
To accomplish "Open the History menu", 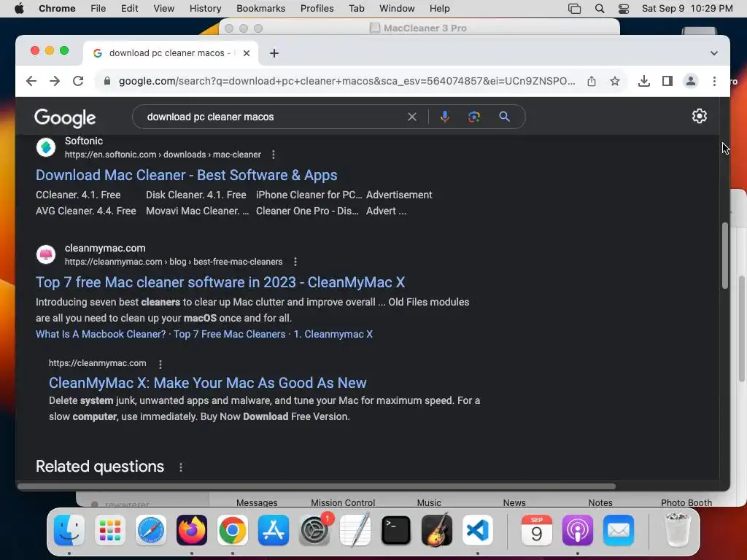I will point(205,9).
